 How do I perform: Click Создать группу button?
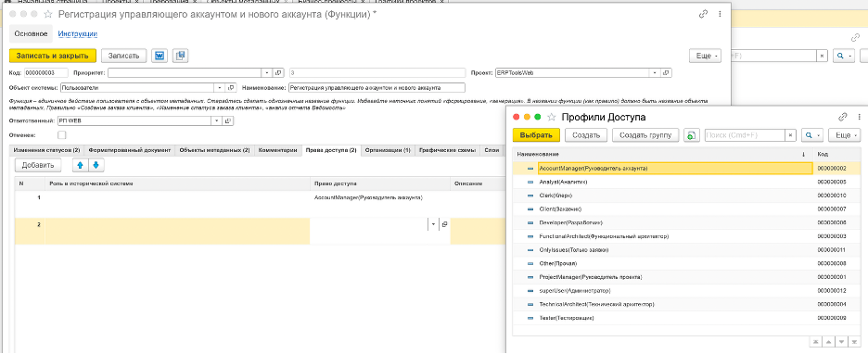pos(645,135)
